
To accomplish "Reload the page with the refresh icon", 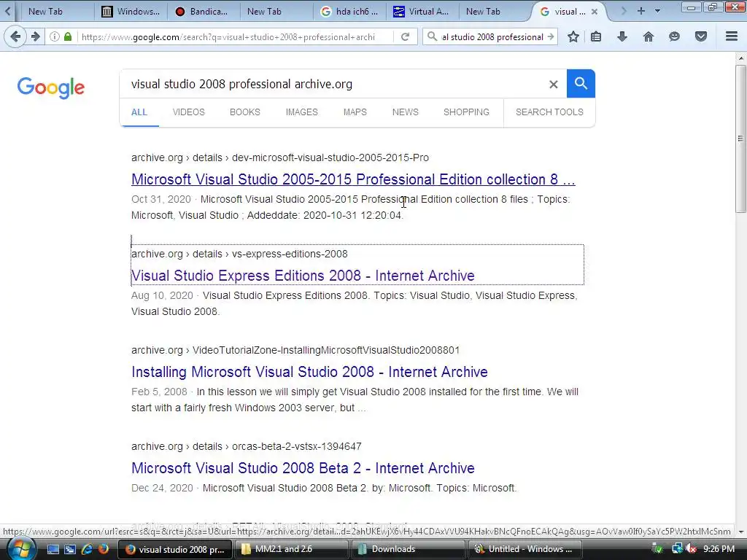I will tap(406, 36).
